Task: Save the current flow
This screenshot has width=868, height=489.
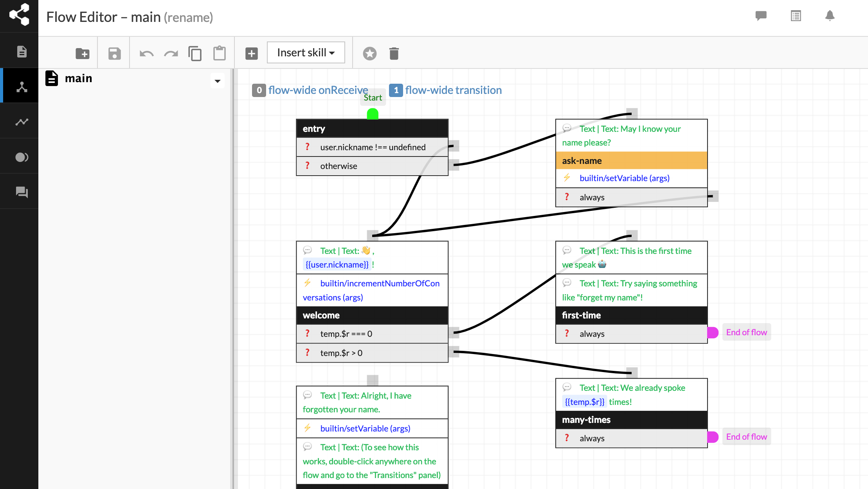Action: 113,53
